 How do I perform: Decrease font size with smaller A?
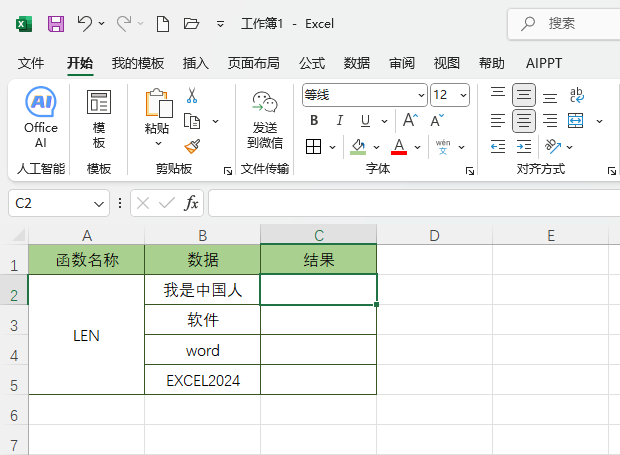[437, 120]
